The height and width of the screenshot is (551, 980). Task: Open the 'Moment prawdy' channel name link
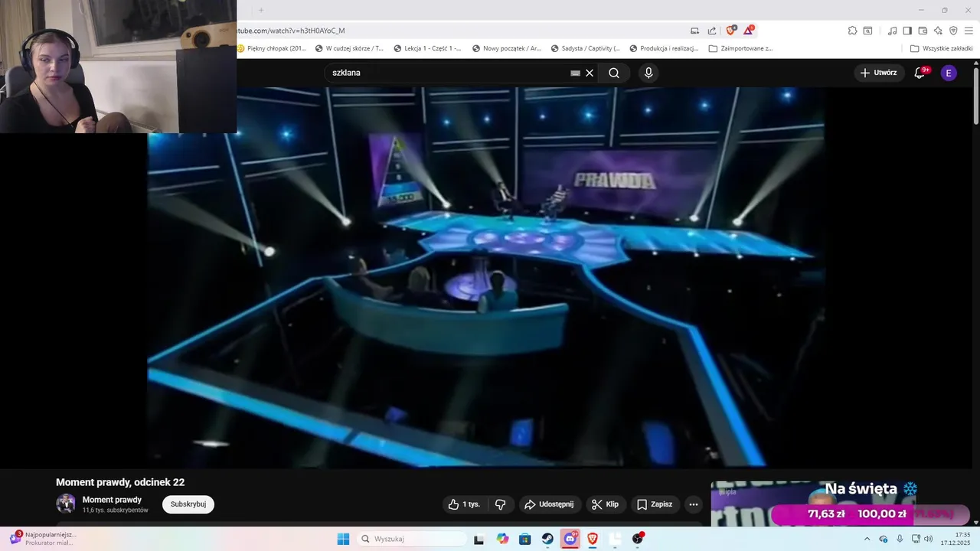tap(112, 500)
